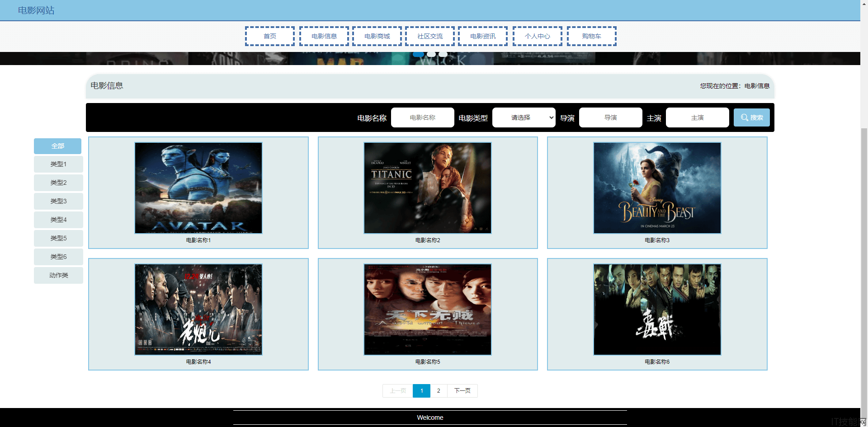Click the 电影名称 search input field

pos(423,117)
